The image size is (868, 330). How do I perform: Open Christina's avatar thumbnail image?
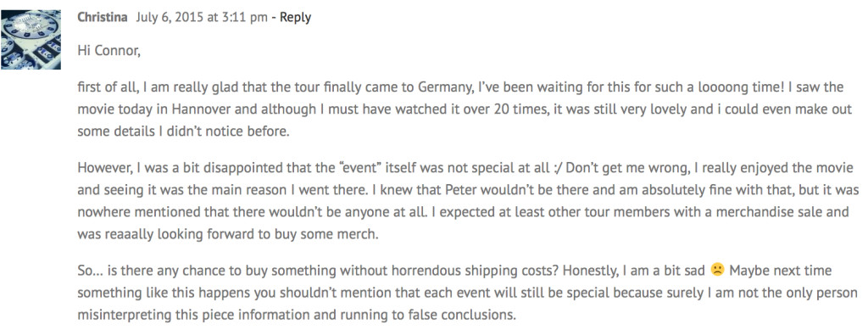coord(31,39)
